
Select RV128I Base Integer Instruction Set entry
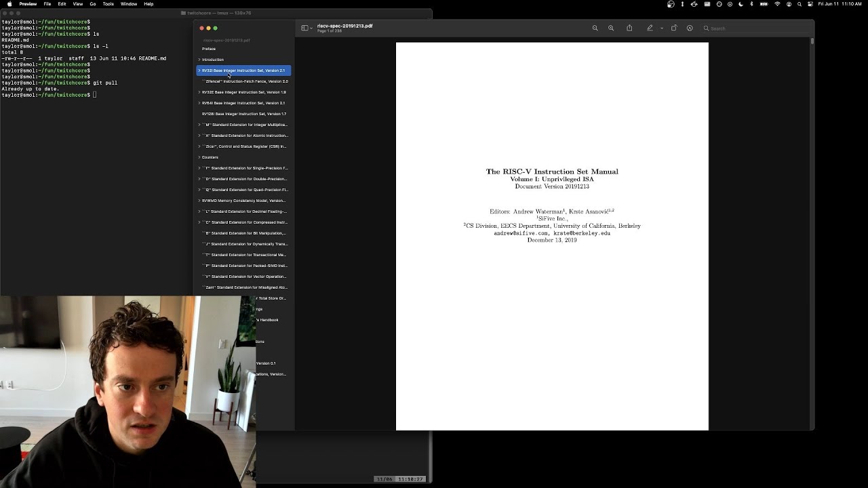244,114
